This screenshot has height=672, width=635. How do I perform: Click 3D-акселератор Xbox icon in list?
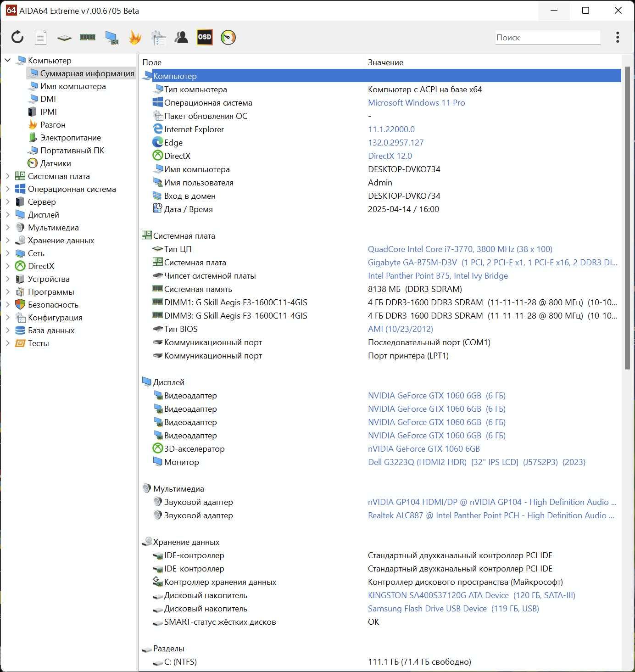click(x=158, y=448)
